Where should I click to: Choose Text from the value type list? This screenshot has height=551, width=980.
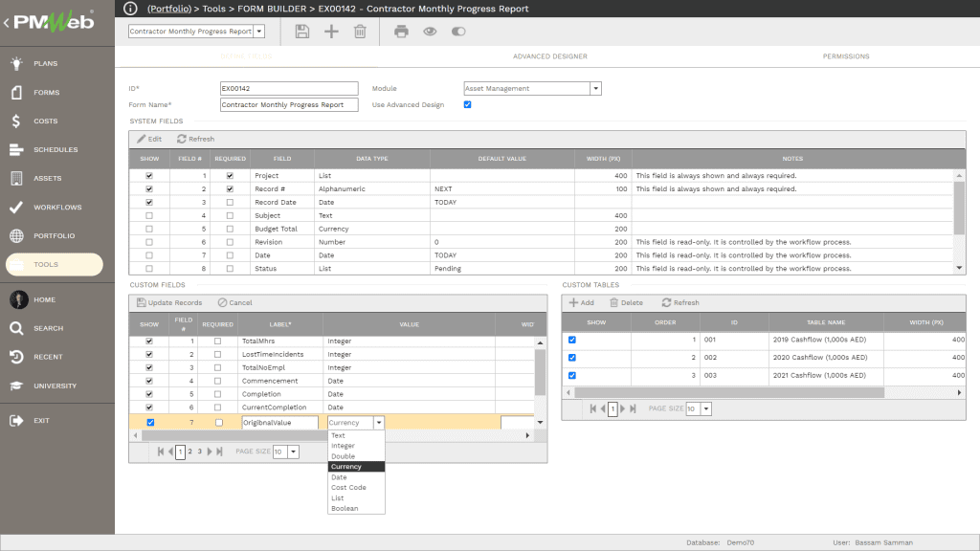356,435
